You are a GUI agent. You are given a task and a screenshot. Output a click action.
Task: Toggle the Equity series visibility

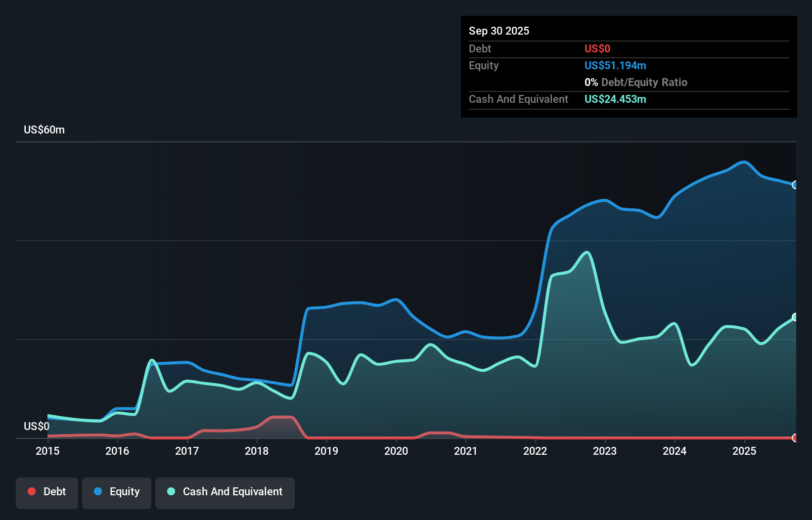click(117, 492)
